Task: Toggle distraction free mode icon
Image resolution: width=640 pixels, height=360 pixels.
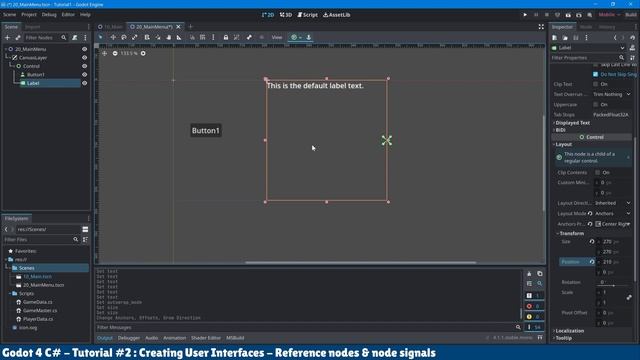Action: coord(541,27)
